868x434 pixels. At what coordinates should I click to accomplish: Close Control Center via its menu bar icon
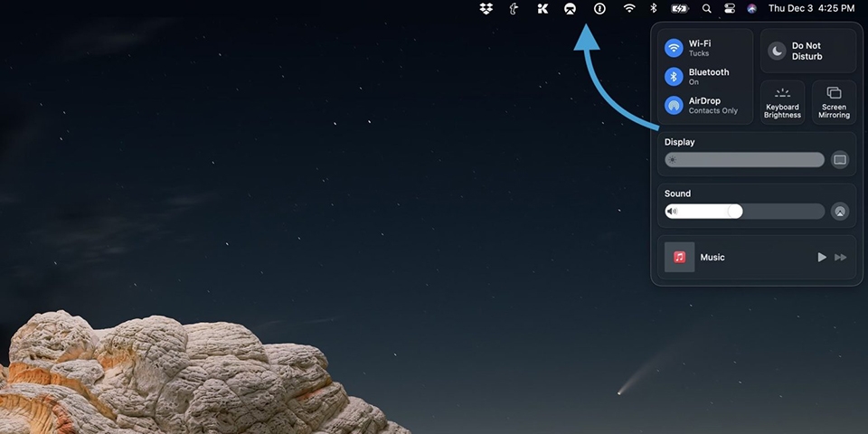[730, 8]
